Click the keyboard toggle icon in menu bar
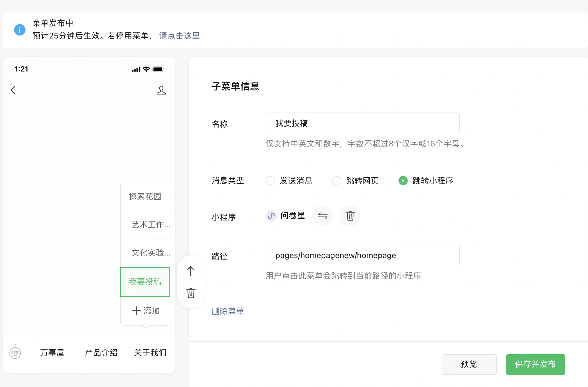Screen dimensions: 588x387 (x=15, y=353)
